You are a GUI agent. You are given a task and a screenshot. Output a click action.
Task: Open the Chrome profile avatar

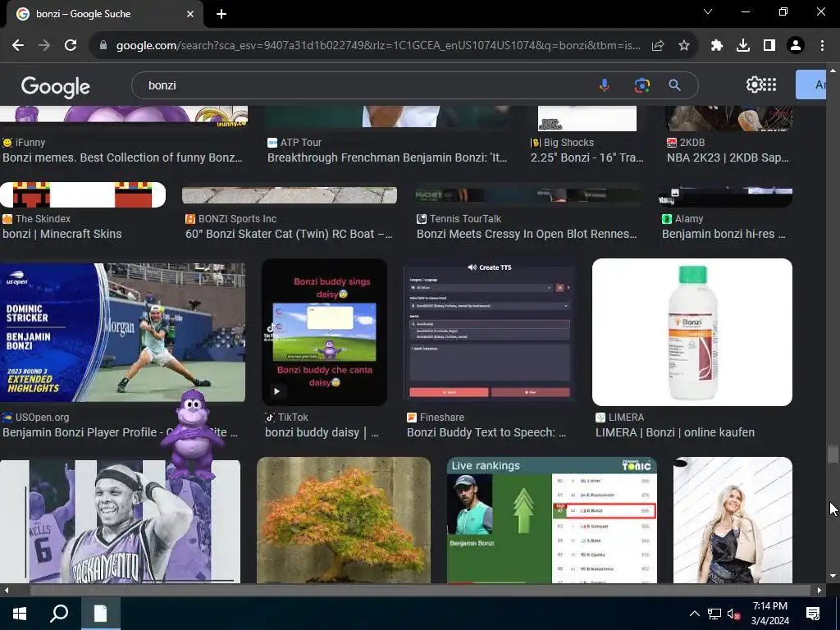click(796, 46)
